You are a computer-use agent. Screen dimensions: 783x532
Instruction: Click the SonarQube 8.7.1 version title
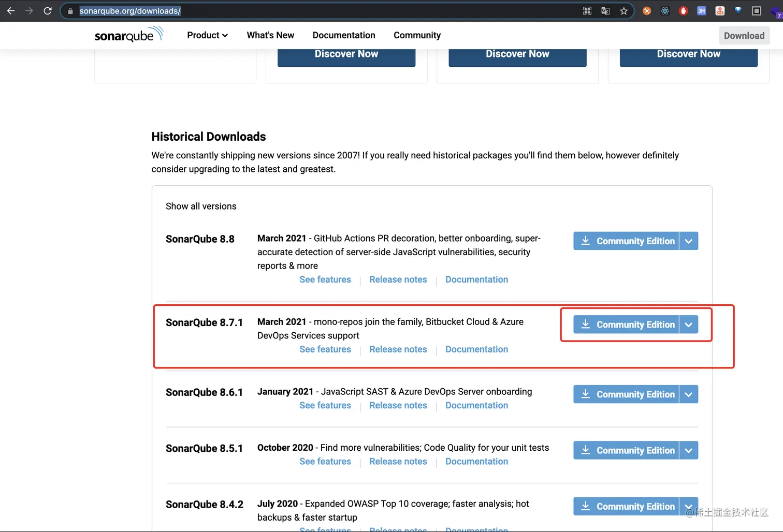pyautogui.click(x=204, y=322)
